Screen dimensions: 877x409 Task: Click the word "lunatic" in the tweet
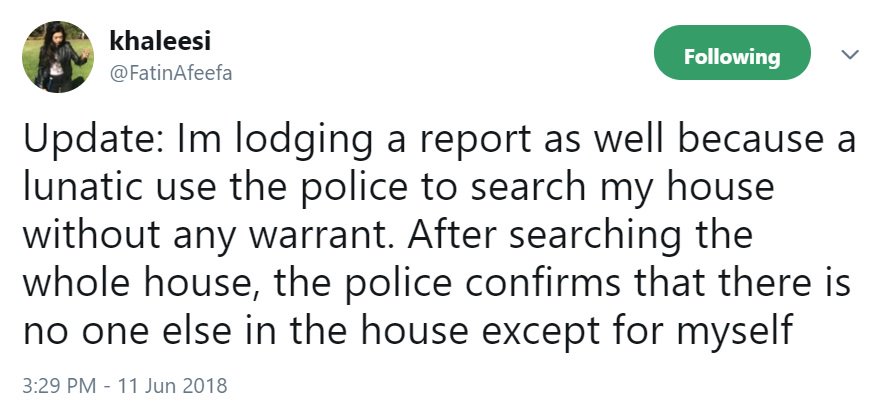(x=82, y=187)
